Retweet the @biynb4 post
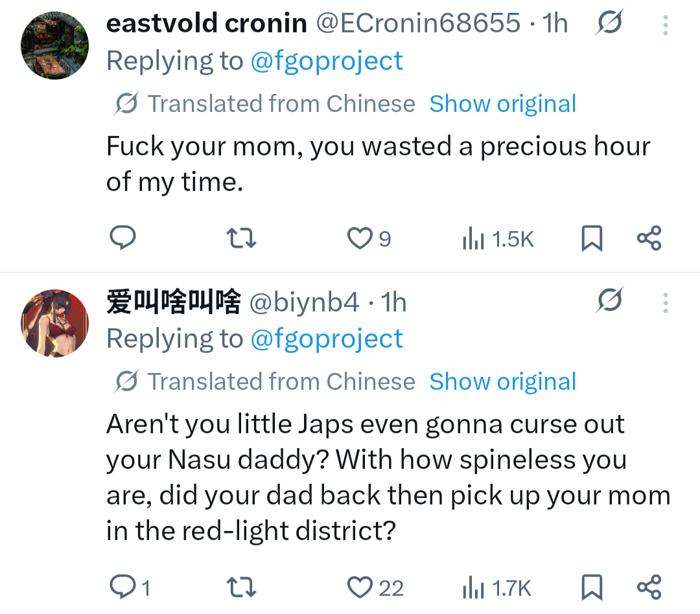 coord(241,587)
